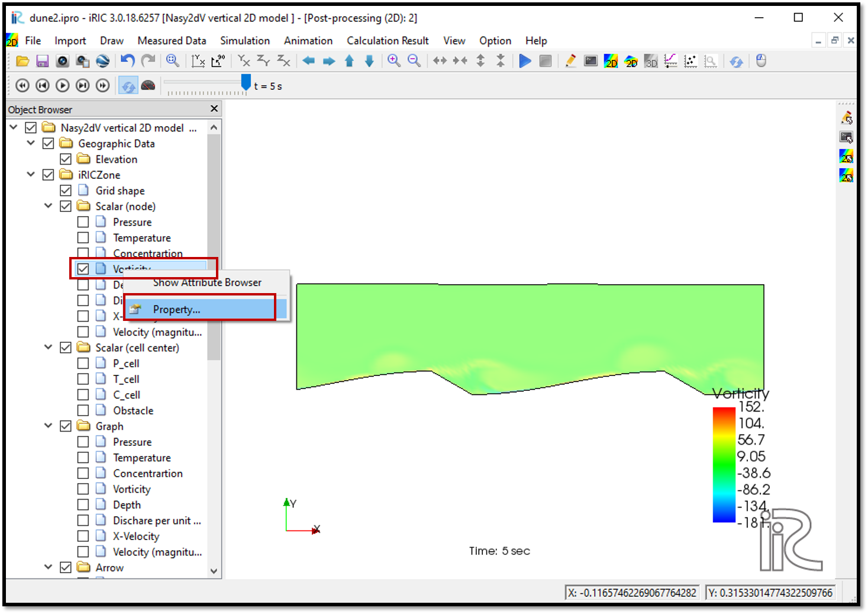Collapse the Graph folder
The width and height of the screenshot is (868, 614).
[x=48, y=425]
